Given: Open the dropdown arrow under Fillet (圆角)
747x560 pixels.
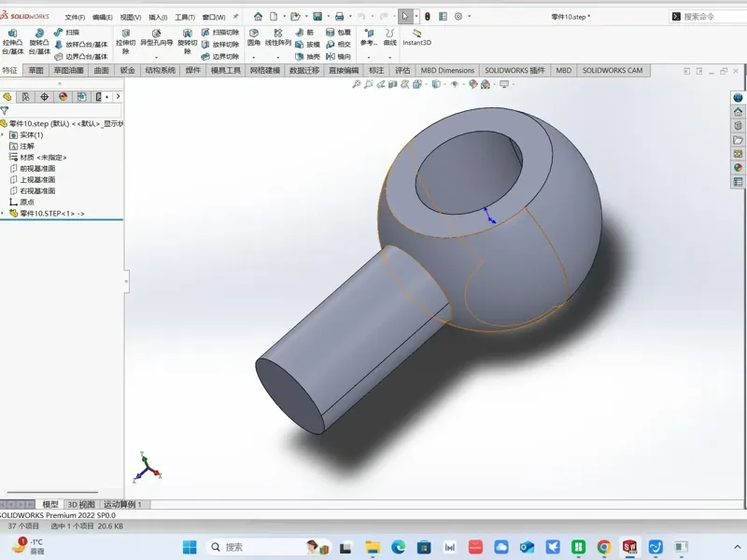Looking at the screenshot, I should (254, 57).
